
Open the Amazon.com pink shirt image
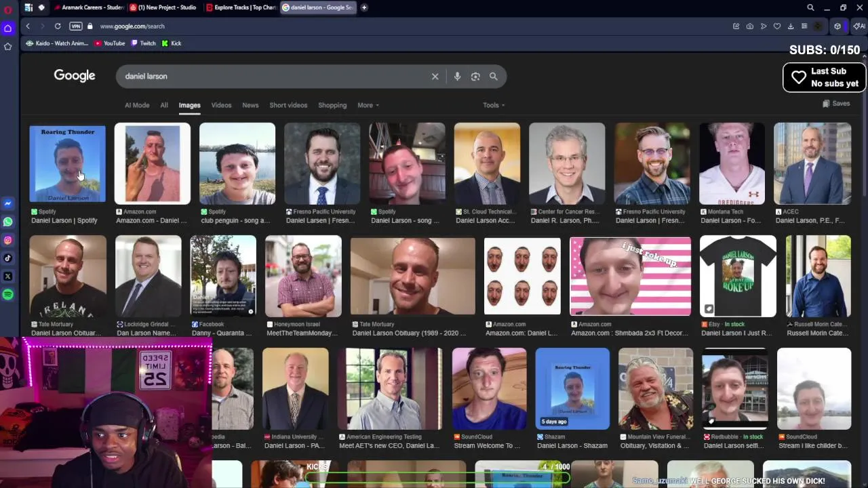(153, 163)
